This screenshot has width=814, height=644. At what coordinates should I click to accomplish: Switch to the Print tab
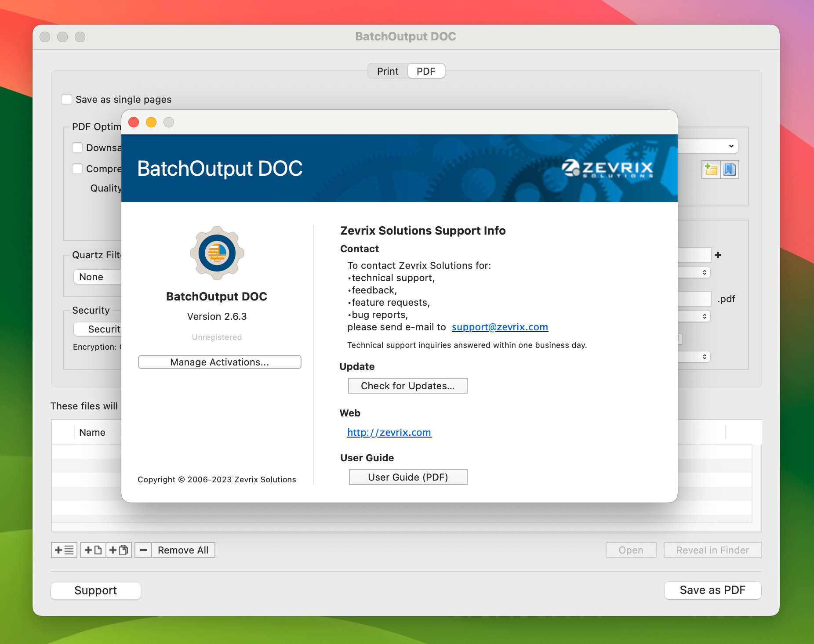[x=387, y=71]
